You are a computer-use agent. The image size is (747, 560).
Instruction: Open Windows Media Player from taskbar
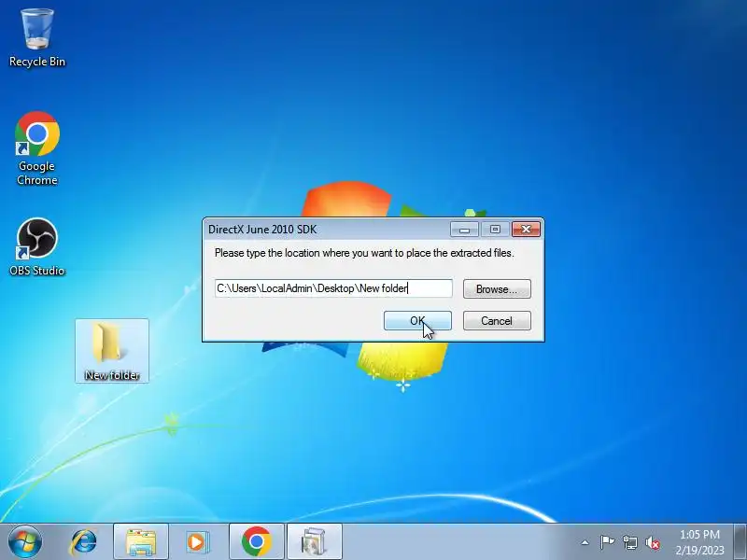tap(197, 542)
